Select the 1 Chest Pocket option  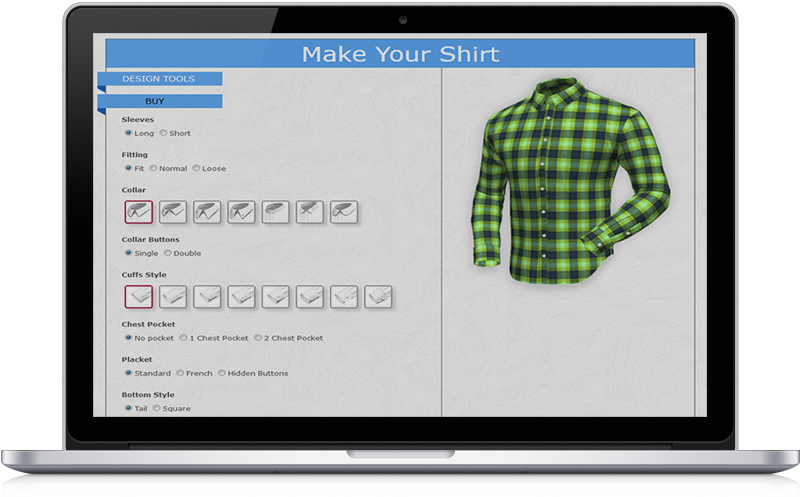[183, 337]
